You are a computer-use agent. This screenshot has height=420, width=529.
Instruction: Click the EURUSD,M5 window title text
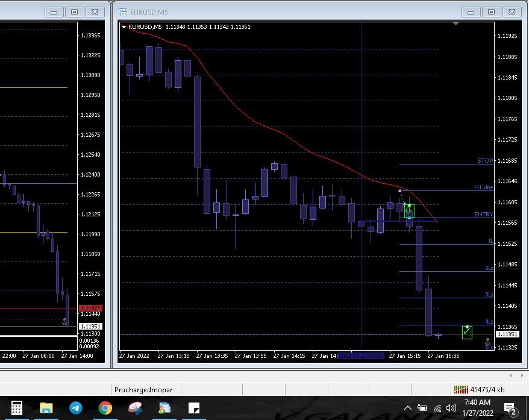click(x=149, y=13)
